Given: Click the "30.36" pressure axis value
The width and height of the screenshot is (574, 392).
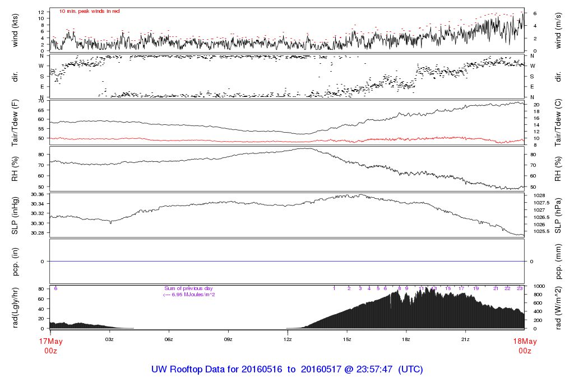Looking at the screenshot, I should (x=38, y=194).
